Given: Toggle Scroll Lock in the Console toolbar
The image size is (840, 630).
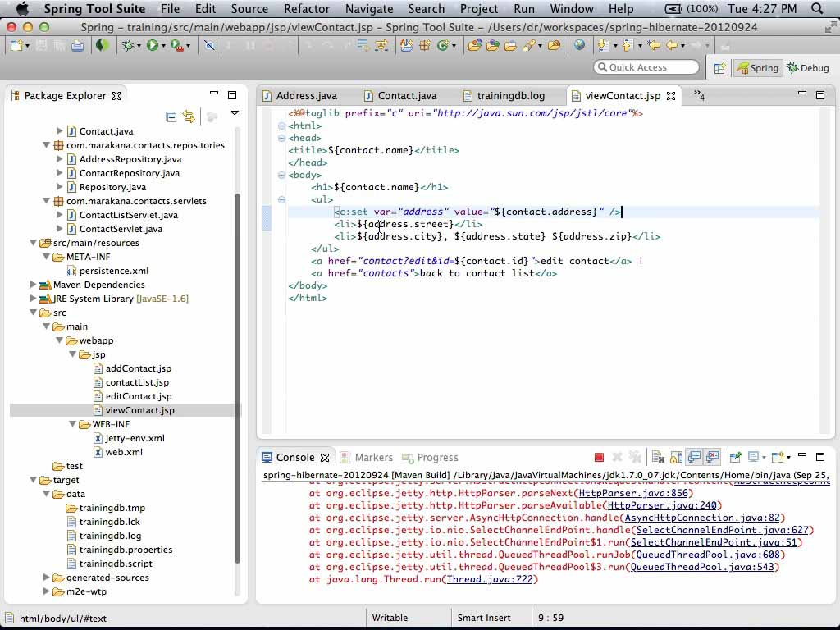Looking at the screenshot, I should point(675,458).
